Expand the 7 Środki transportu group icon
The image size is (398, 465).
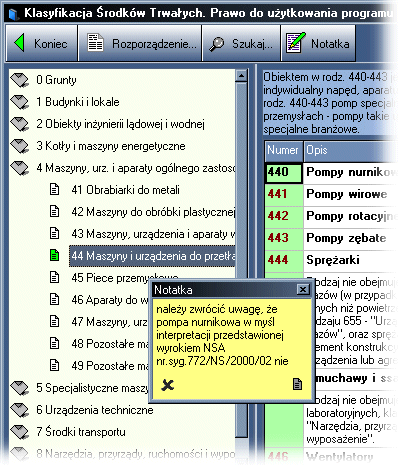click(20, 432)
